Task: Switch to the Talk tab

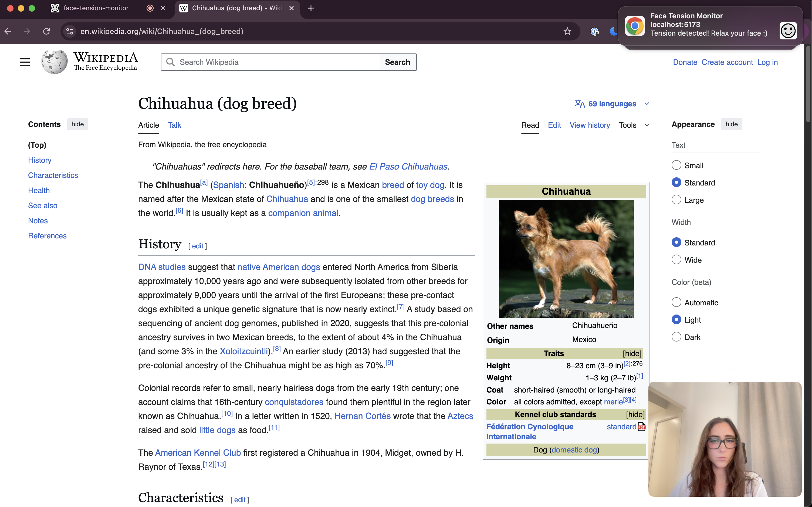Action: (174, 125)
